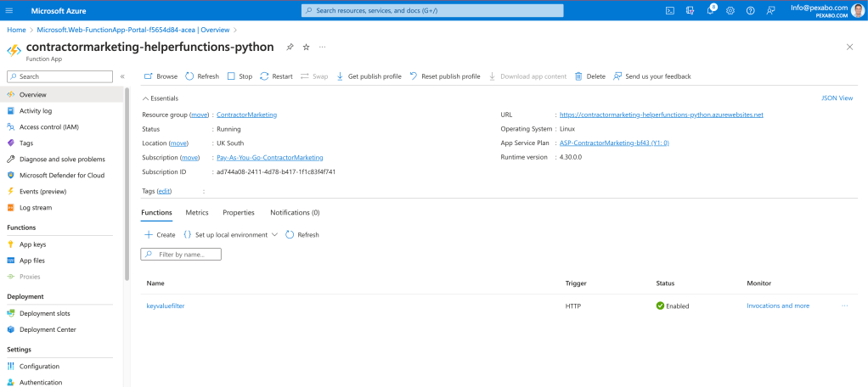Screen dimensions: 868x387
Task: Switch to the Metrics tab
Action: tap(196, 212)
